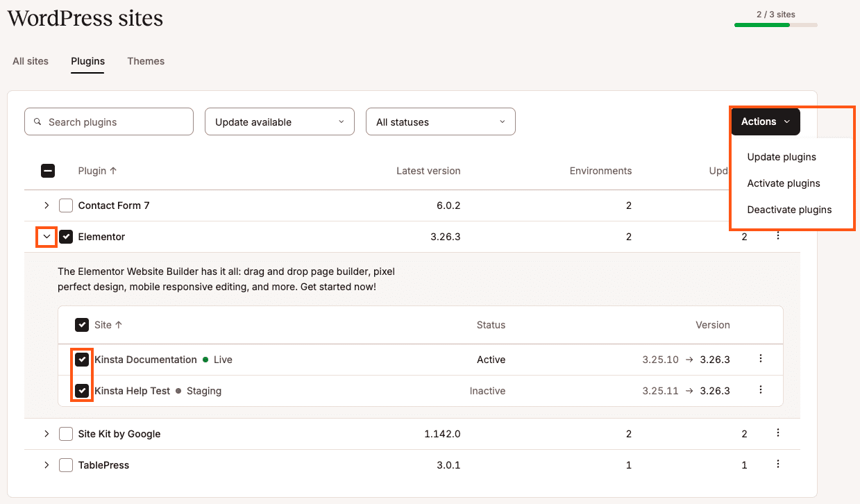Open the kebab menu for TablePress row
Screen dimensions: 860x504
coord(777,464)
